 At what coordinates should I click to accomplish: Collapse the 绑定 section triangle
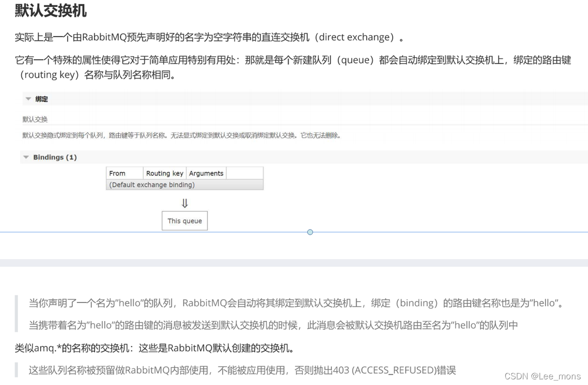tap(28, 99)
